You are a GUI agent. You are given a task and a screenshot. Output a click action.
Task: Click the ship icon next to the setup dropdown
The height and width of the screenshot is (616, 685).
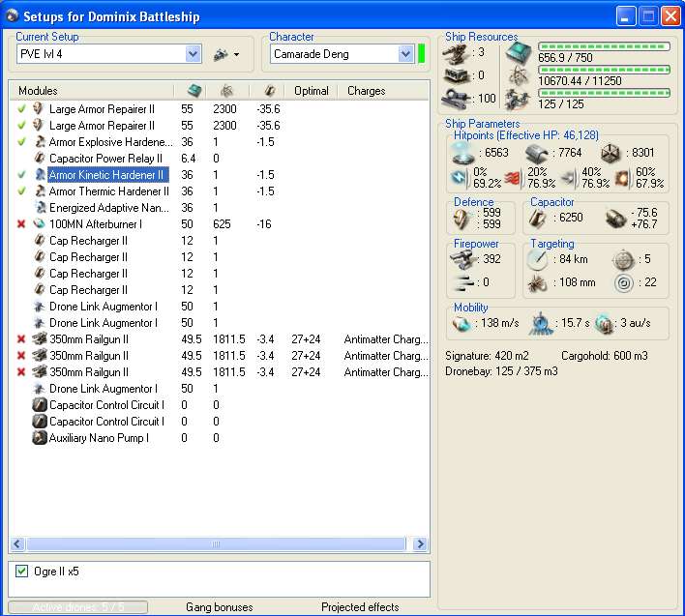point(221,54)
